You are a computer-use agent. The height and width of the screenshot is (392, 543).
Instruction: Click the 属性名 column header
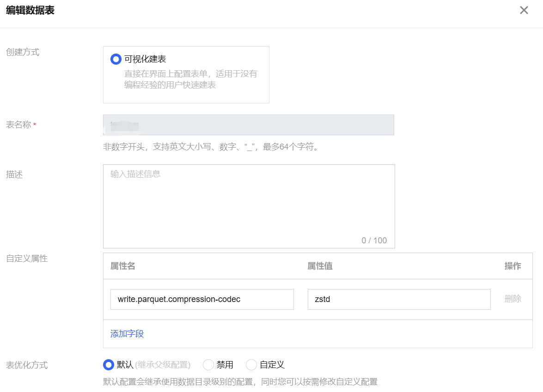[122, 266]
